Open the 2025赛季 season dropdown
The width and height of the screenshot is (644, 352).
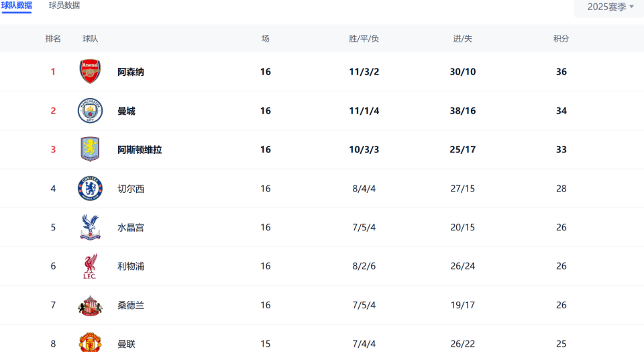(610, 7)
